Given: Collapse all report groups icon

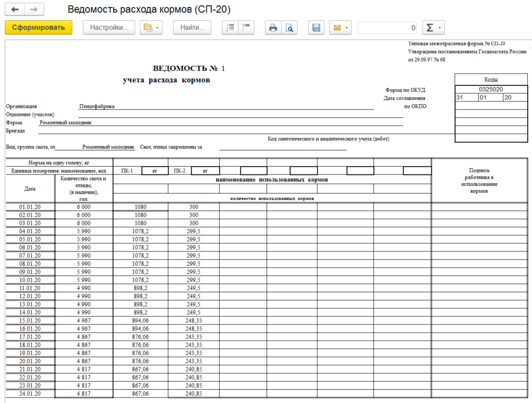Looking at the screenshot, I should (x=247, y=28).
